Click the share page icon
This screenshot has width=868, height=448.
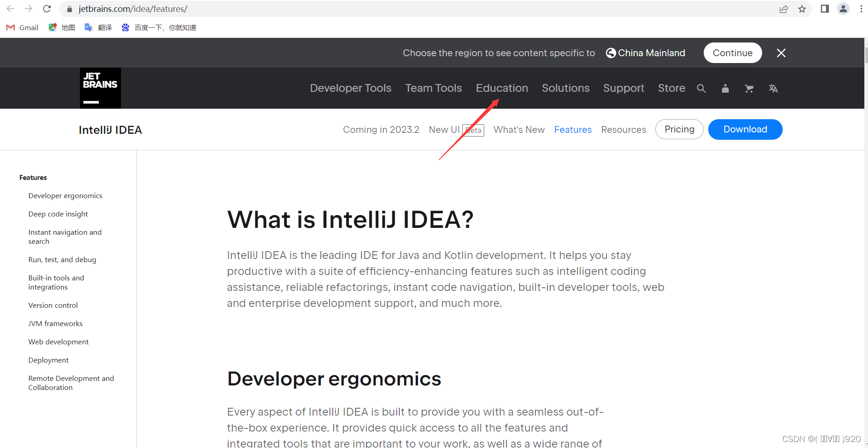(784, 9)
